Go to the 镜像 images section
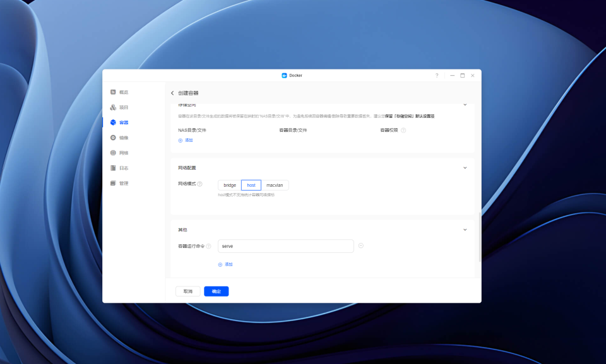Image resolution: width=606 pixels, height=364 pixels. click(119, 138)
